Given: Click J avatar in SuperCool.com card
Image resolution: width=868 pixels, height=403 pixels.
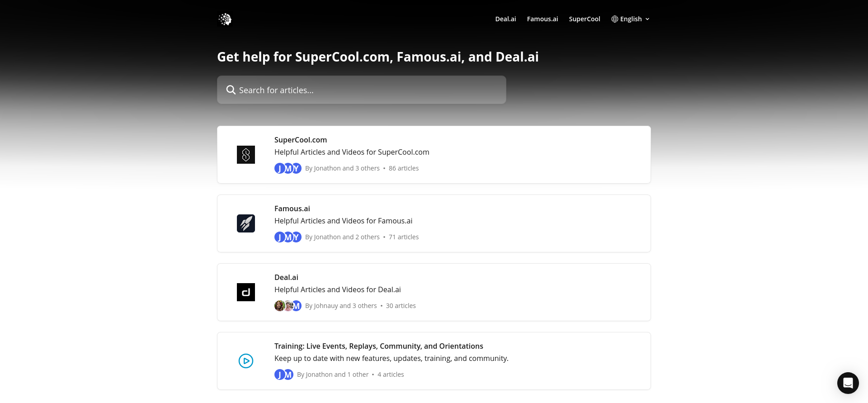Looking at the screenshot, I should pyautogui.click(x=279, y=168).
